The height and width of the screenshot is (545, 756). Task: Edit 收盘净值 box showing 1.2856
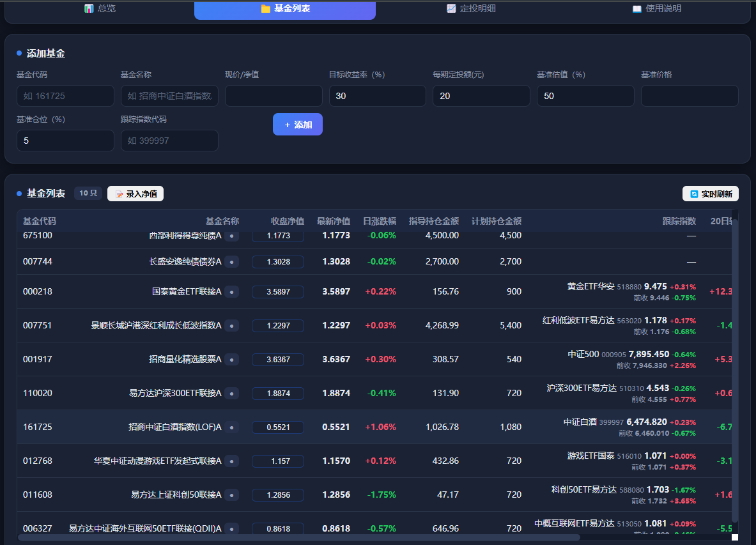pos(278,495)
